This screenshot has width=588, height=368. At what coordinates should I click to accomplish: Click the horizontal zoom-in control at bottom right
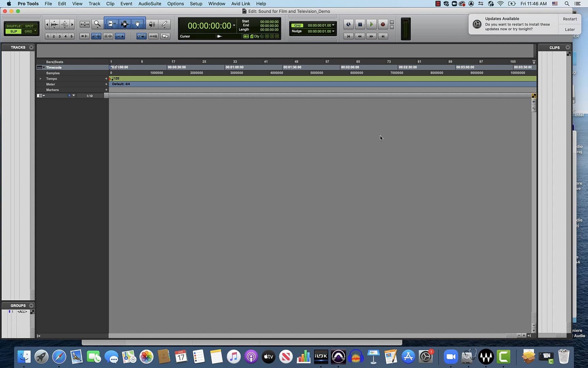(524, 335)
